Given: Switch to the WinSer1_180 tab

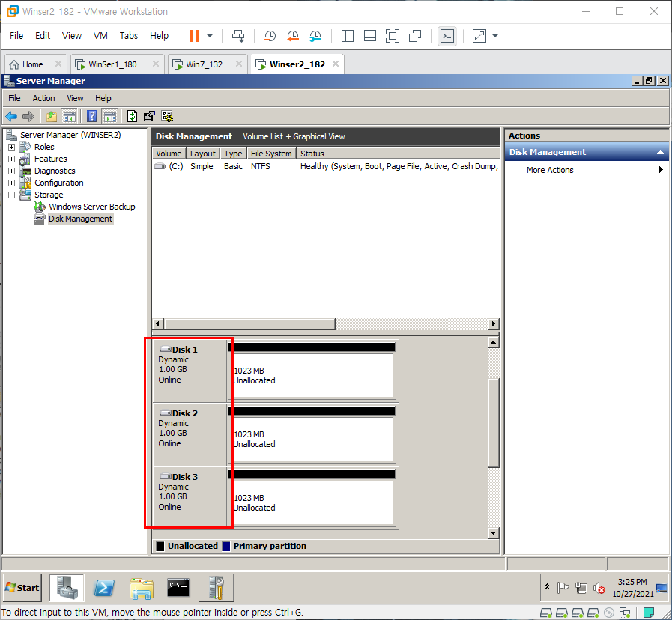Looking at the screenshot, I should click(112, 64).
